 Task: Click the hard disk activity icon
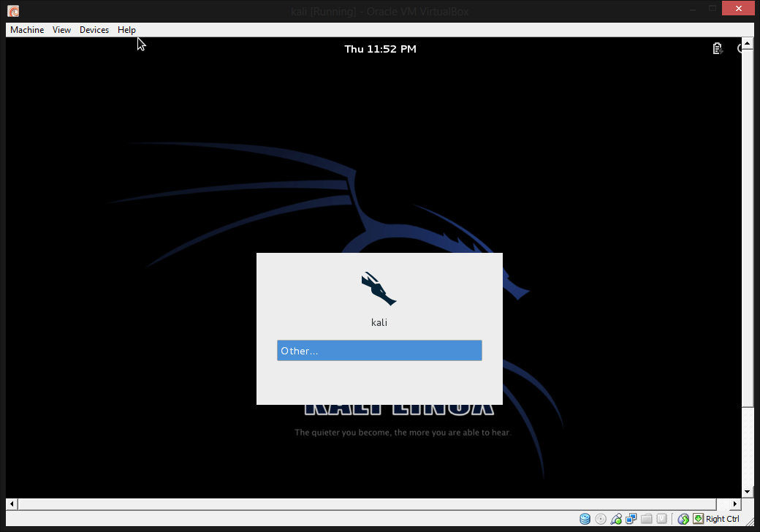[x=585, y=519]
